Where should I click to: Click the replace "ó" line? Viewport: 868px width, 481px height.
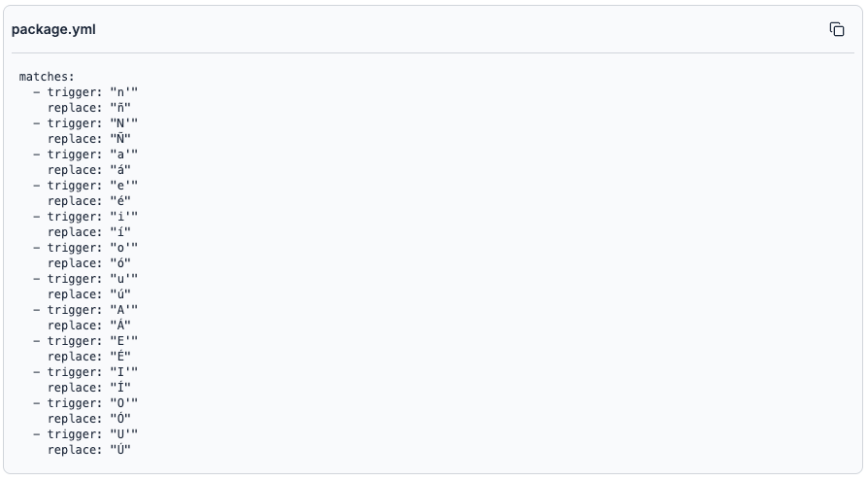(x=89, y=262)
